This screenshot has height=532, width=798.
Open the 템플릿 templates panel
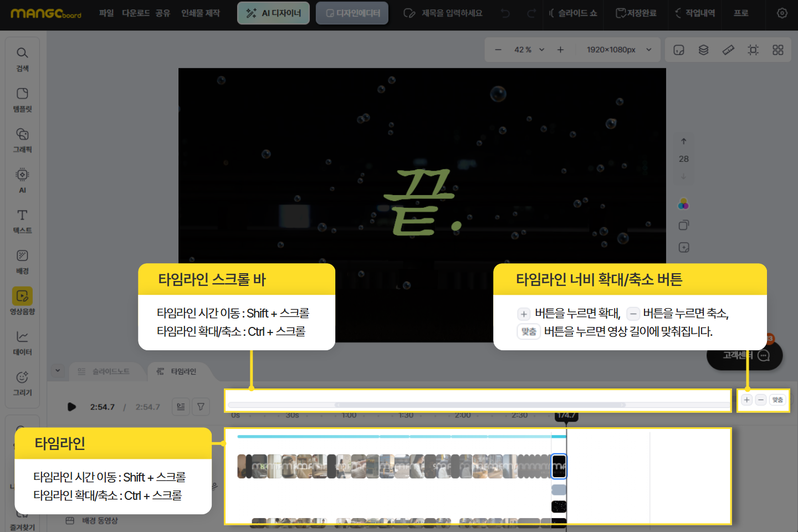22,99
